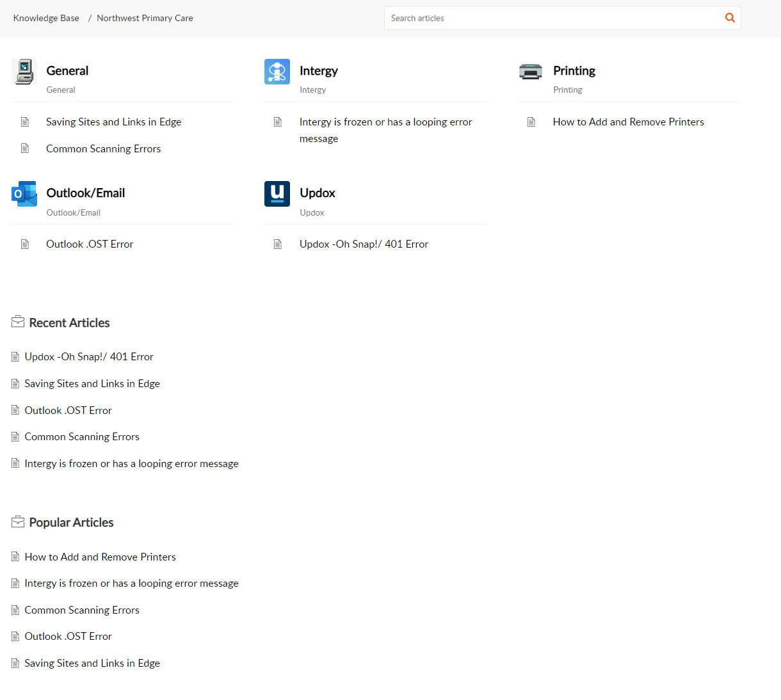Click the Recent Articles heading text

click(69, 322)
